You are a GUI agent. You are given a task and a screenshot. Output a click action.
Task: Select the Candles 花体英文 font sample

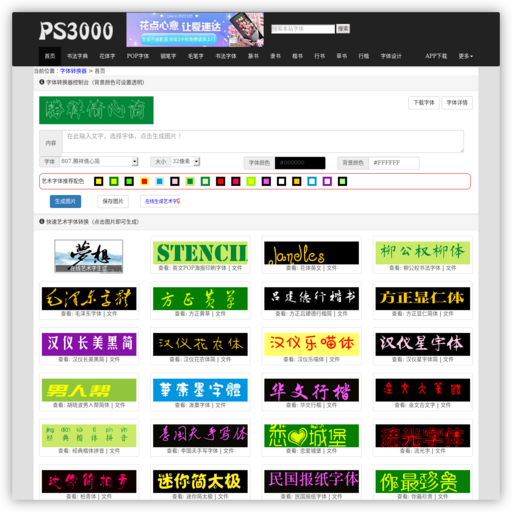[312, 253]
